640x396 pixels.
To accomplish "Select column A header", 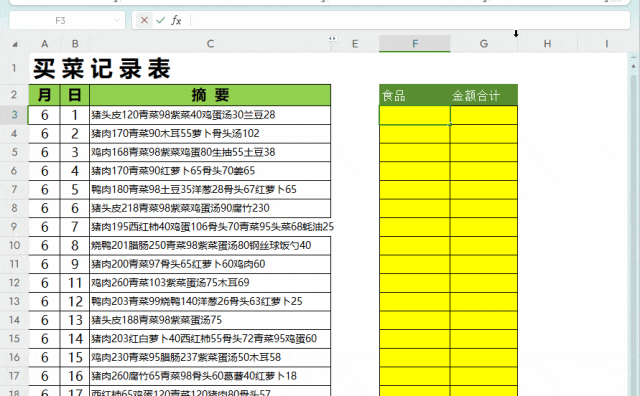I will tap(44, 44).
